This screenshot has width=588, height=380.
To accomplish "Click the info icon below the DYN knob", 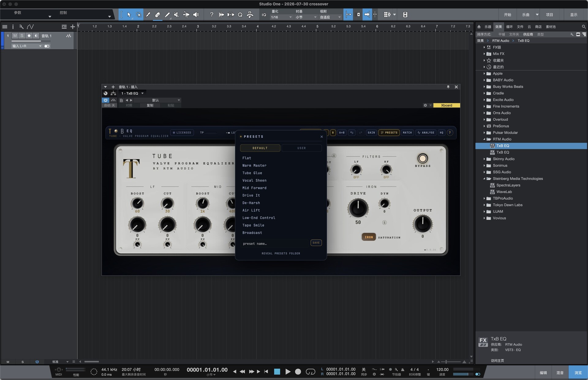I will 384,222.
